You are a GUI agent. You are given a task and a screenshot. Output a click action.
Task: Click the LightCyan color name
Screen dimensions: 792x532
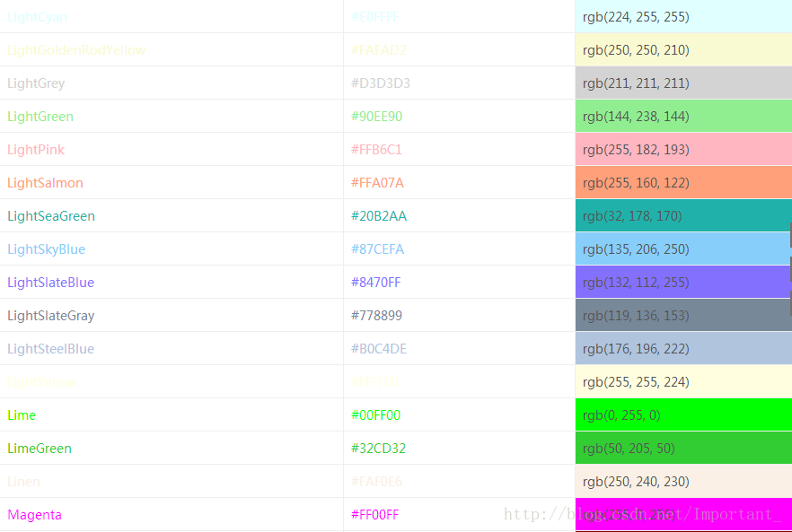[37, 17]
